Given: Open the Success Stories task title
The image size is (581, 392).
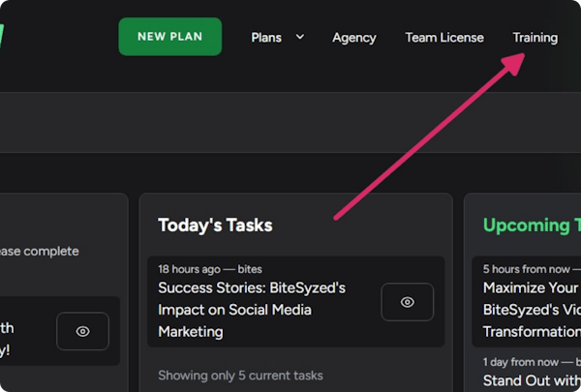Looking at the screenshot, I should [x=252, y=310].
